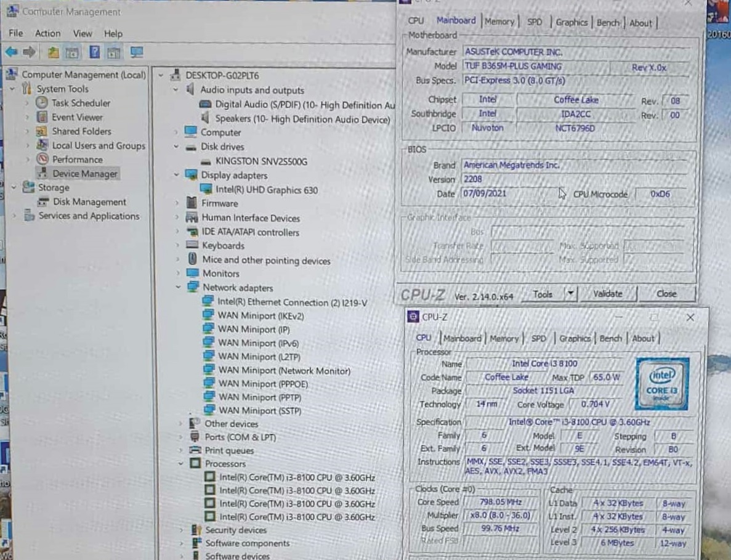The width and height of the screenshot is (731, 560).
Task: Collapse the System Tools tree node
Action: [12, 89]
